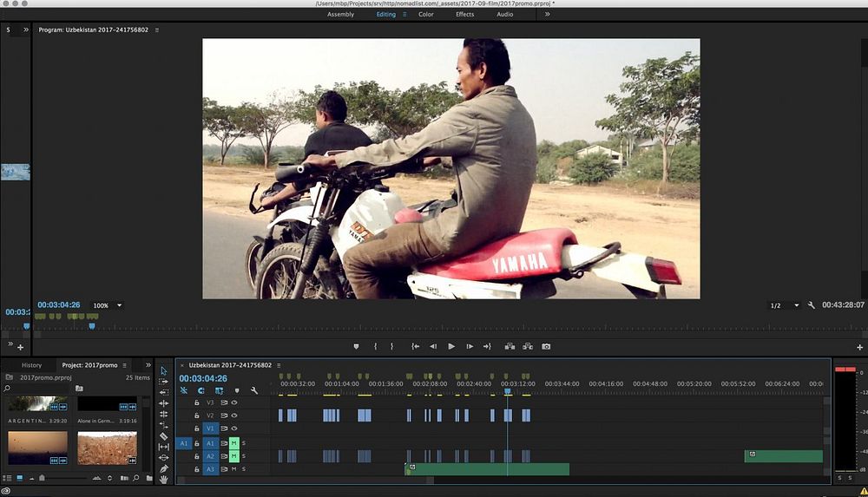Screen dimensions: 868x497
Task: Select the Hand tool
Action: [164, 480]
